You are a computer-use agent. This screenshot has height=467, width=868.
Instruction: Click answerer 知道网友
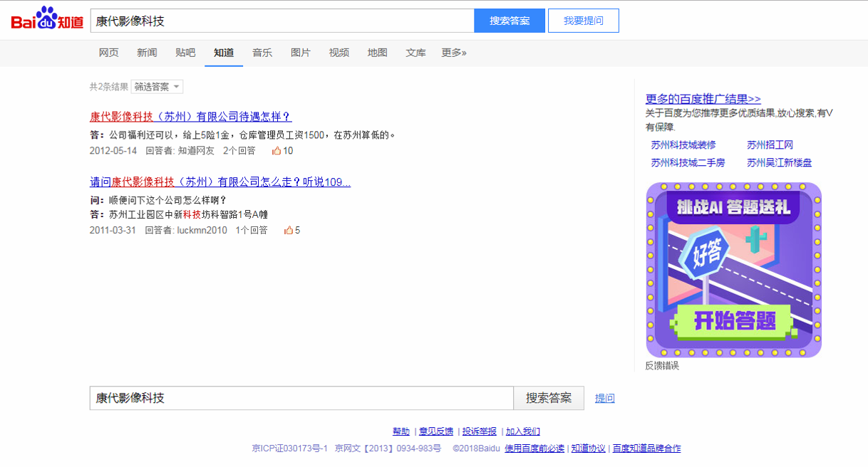(x=196, y=151)
